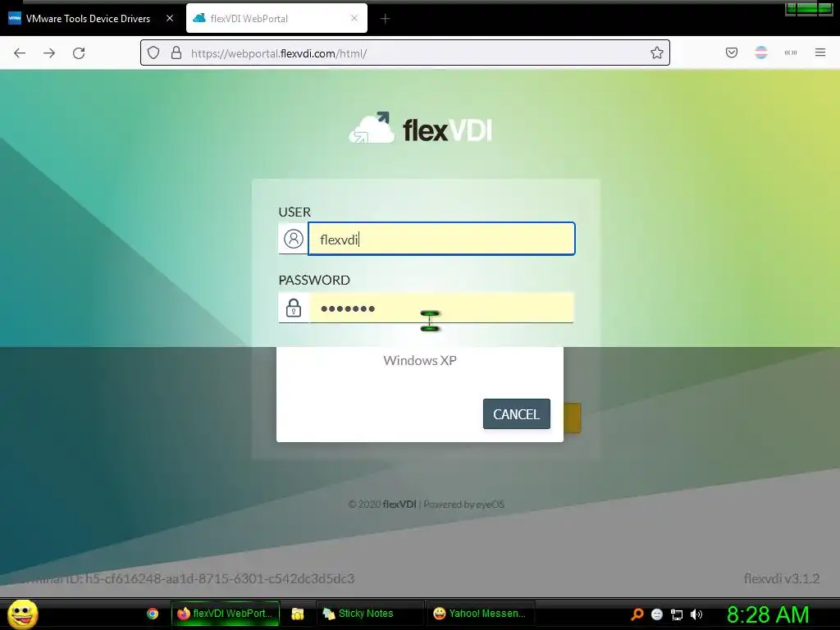The image size is (840, 630).
Task: Click the lock icon beside password
Action: point(294,308)
